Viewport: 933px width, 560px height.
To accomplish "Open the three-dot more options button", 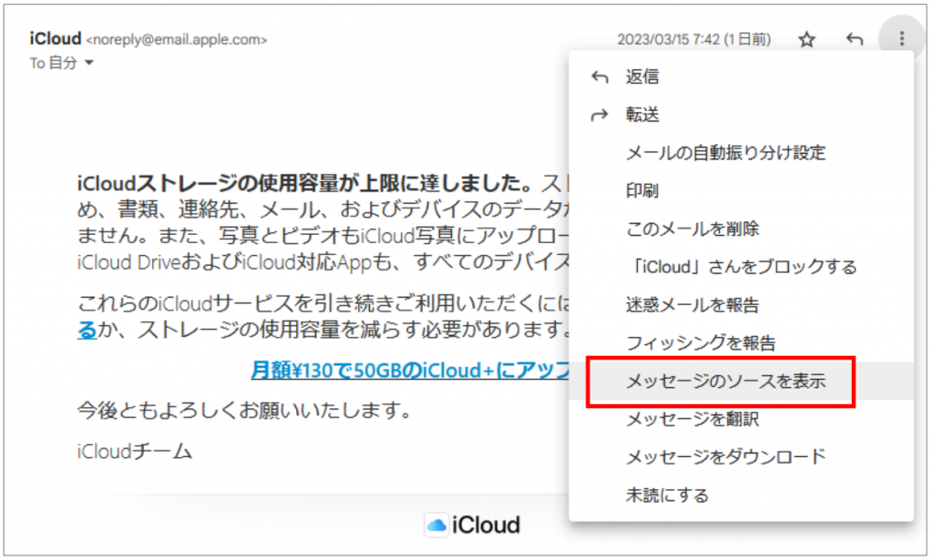I will click(x=901, y=38).
